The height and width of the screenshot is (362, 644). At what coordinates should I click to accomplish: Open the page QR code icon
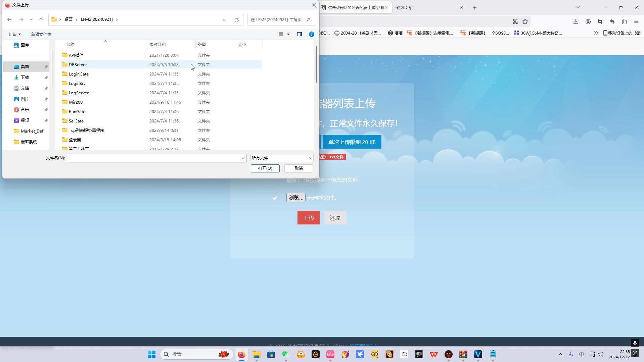[x=516, y=21]
